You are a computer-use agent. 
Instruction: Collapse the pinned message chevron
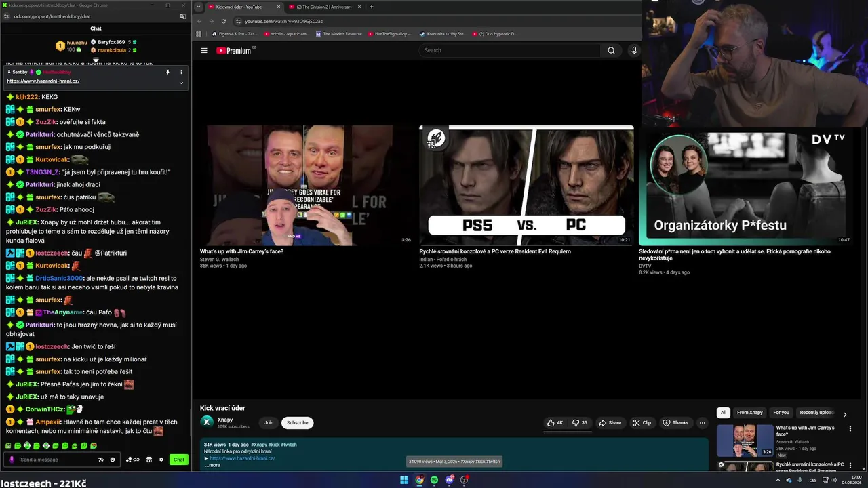pyautogui.click(x=181, y=83)
